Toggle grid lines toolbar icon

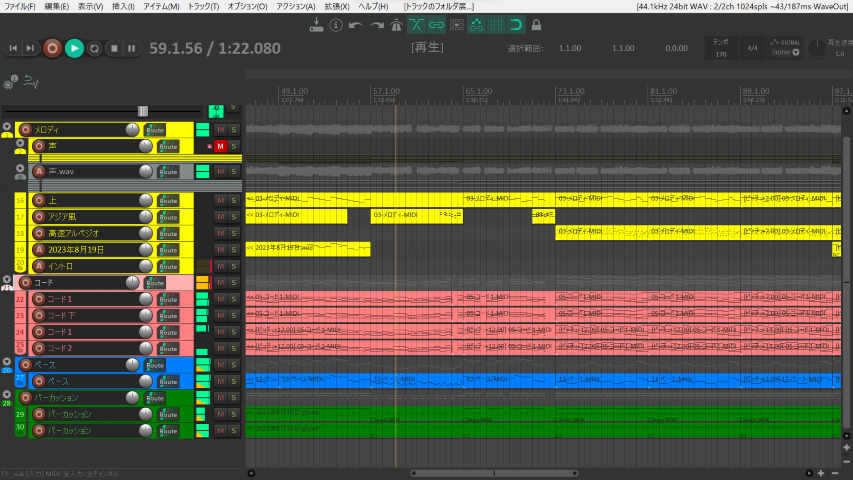point(496,25)
